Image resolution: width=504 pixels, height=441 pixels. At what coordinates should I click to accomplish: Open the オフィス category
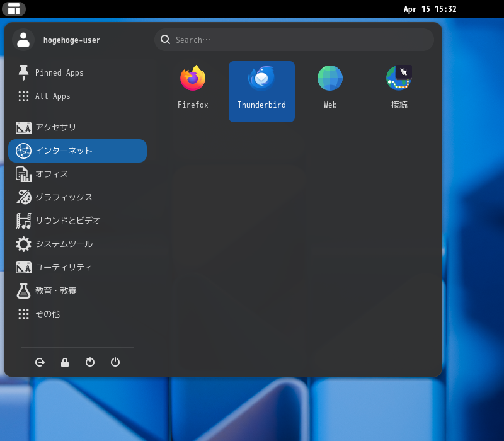(77, 175)
